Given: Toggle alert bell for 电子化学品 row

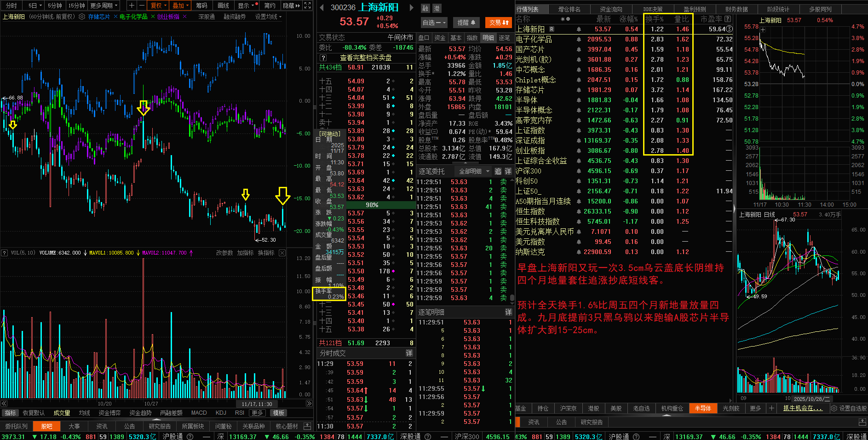Looking at the screenshot, I should 579,40.
